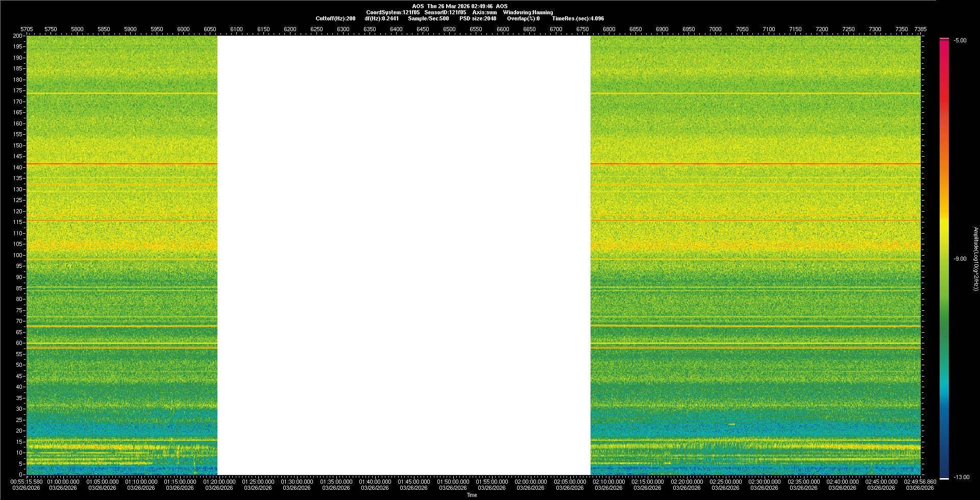The height and width of the screenshot is (500, 980).
Task: Click the -9.00 colorbar scale label
Action: pyautogui.click(x=960, y=259)
